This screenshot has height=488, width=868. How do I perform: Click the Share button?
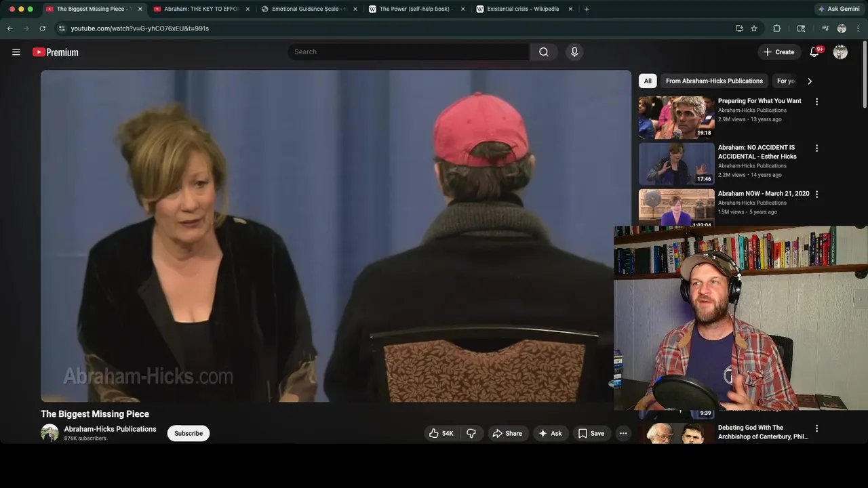coord(507,434)
